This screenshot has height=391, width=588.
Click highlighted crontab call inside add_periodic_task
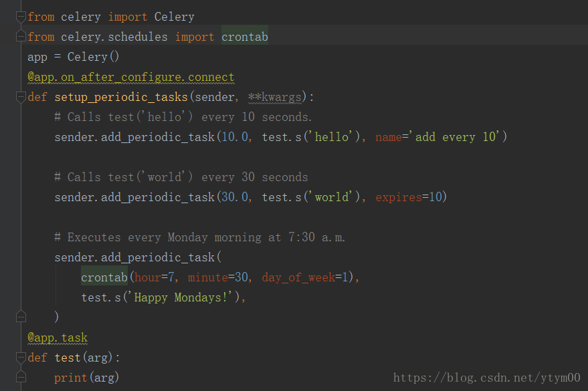coord(104,277)
